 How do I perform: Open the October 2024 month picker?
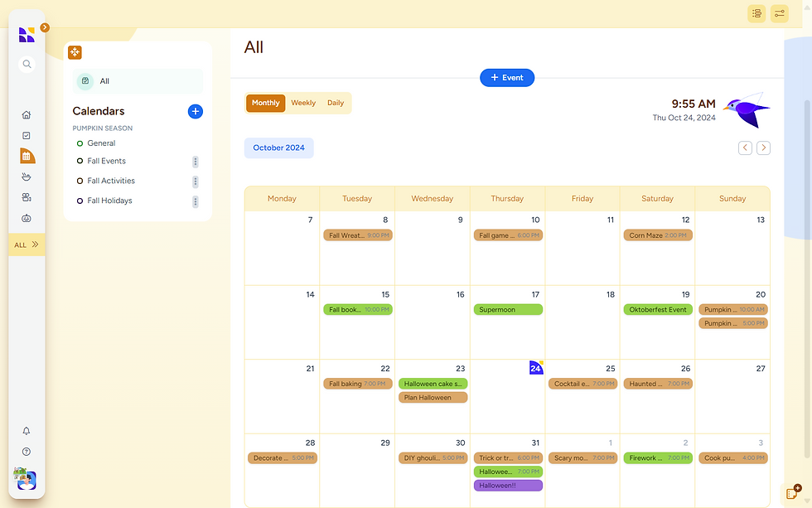pos(279,148)
